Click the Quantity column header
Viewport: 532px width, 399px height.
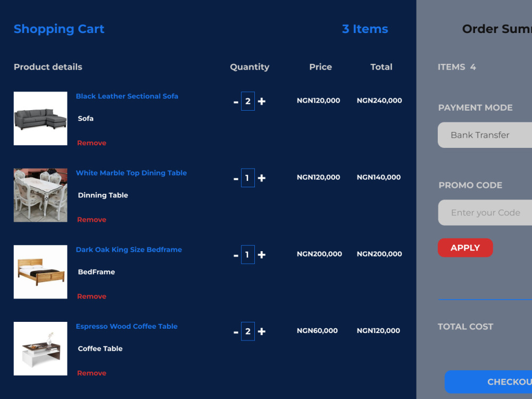click(x=250, y=67)
